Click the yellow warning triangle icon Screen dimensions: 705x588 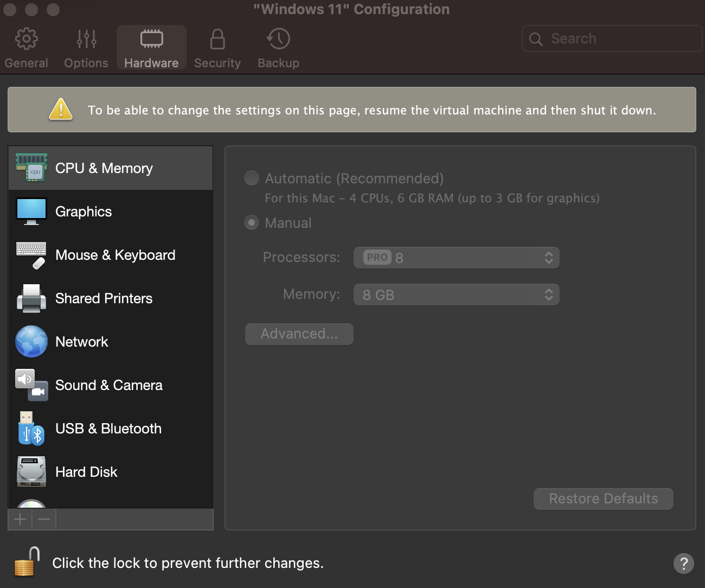pyautogui.click(x=61, y=109)
